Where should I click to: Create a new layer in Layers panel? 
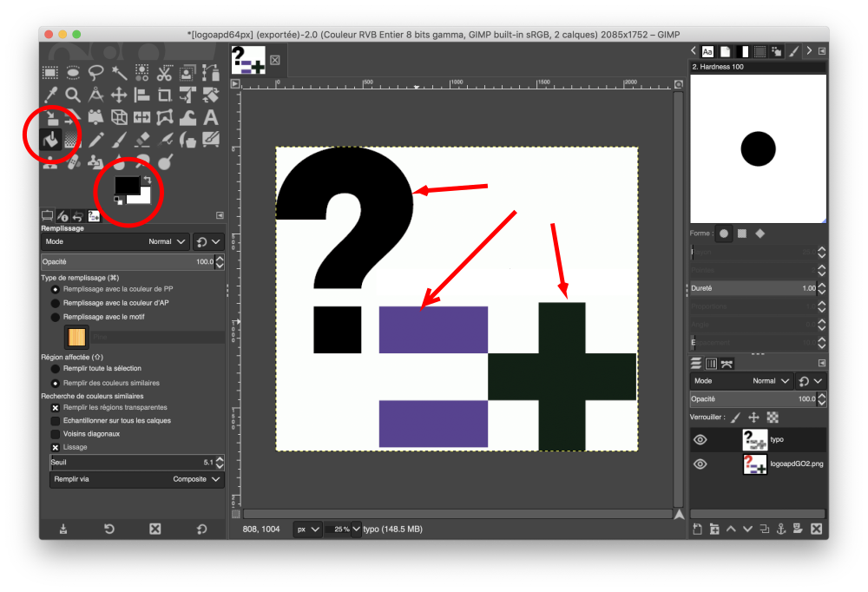(697, 529)
